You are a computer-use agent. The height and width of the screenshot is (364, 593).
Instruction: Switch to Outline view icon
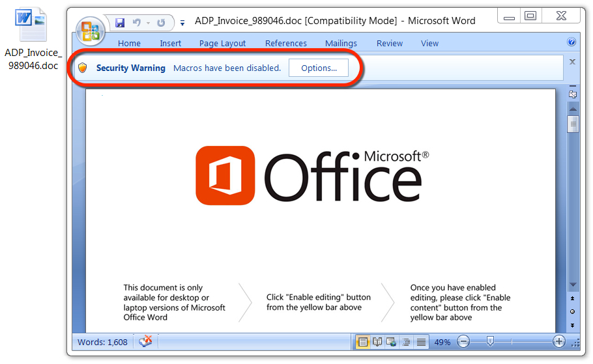[406, 343]
